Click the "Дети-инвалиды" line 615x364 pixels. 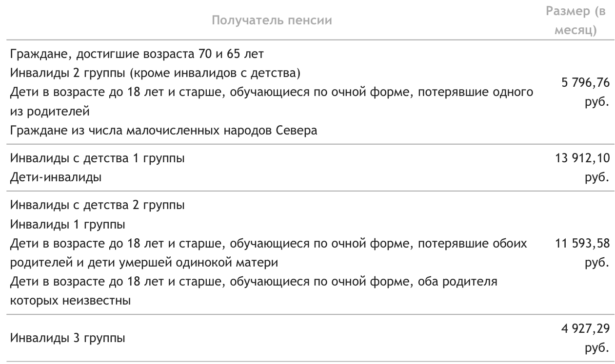[x=56, y=177]
